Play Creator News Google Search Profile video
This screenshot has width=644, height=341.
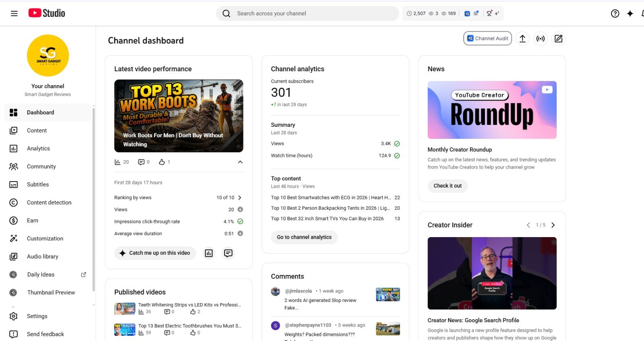[492, 273]
